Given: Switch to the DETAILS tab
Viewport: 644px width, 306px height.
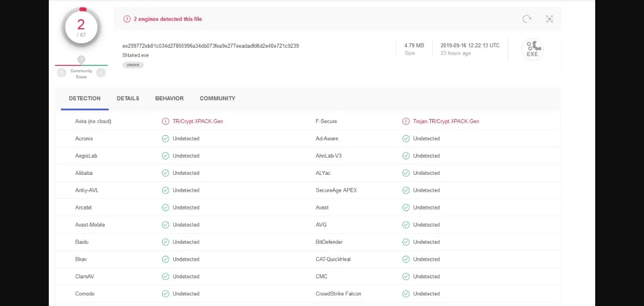Looking at the screenshot, I should pyautogui.click(x=128, y=98).
